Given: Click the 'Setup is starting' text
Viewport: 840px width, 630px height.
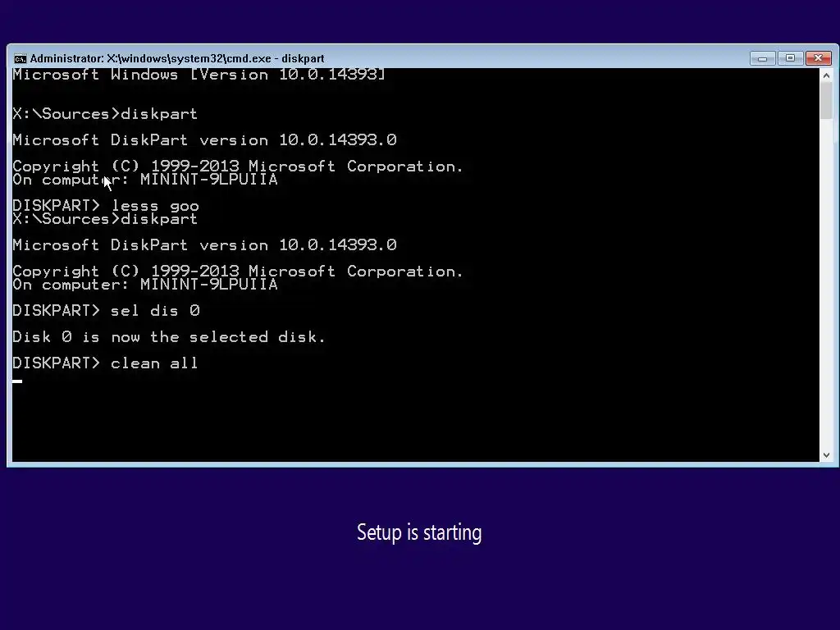Looking at the screenshot, I should [x=419, y=532].
